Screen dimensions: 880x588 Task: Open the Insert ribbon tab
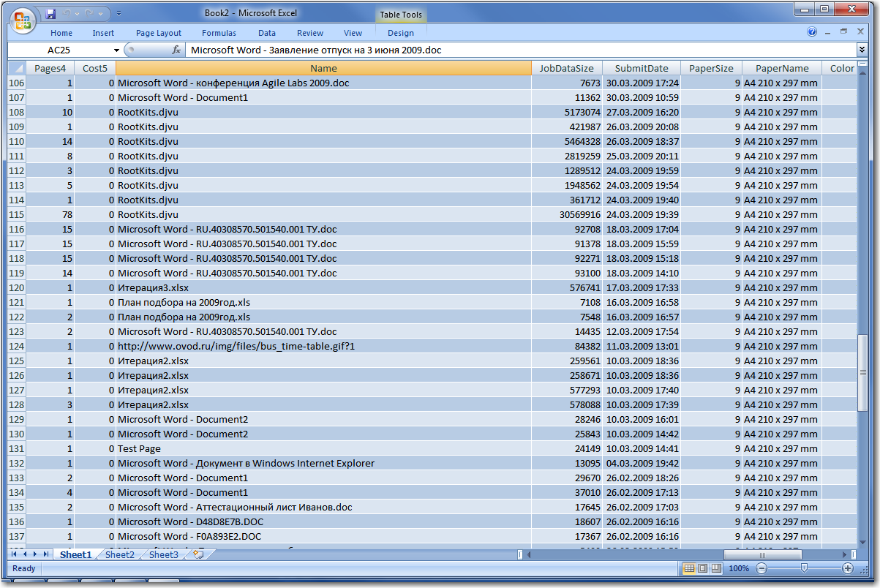point(103,33)
